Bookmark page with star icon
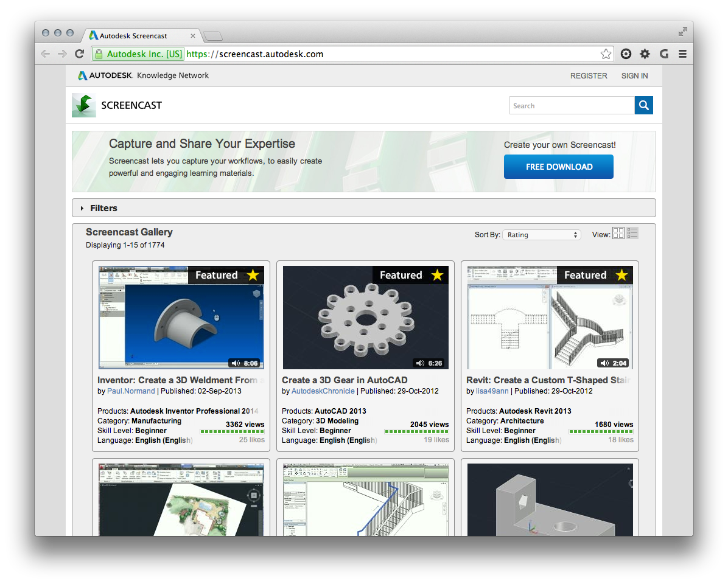Viewport: 728px width, 584px height. pyautogui.click(x=606, y=54)
